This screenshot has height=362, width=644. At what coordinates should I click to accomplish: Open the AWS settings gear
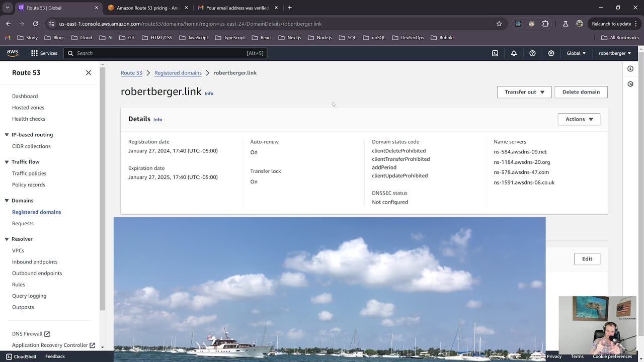pos(551,53)
